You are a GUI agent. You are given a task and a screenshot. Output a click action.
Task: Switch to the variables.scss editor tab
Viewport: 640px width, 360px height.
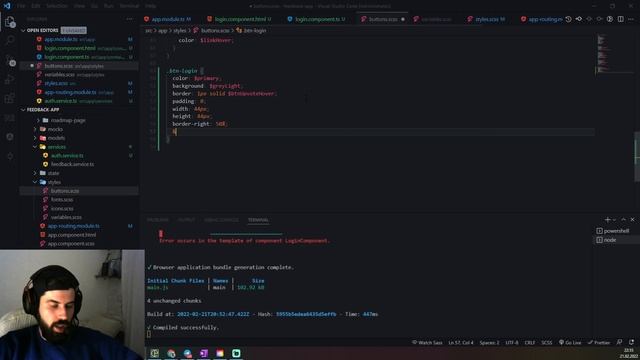click(436, 19)
